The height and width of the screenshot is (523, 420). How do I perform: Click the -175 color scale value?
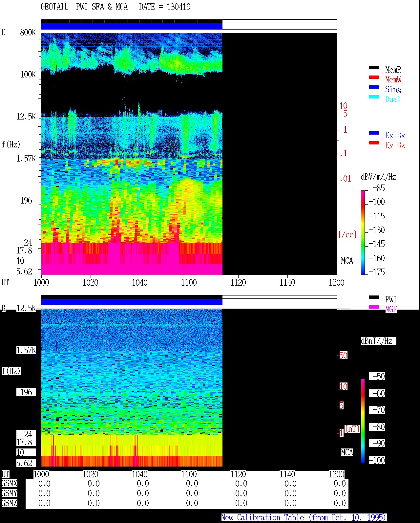[x=377, y=272]
